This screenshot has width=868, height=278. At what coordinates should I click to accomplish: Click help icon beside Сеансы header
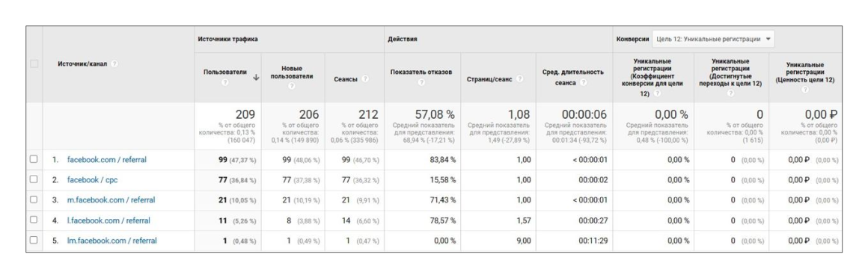pyautogui.click(x=366, y=79)
